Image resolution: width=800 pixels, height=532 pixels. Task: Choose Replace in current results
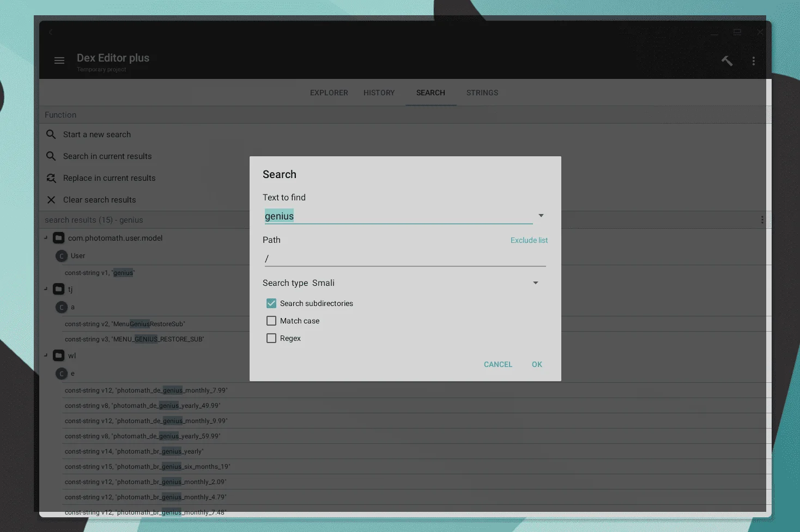109,178
